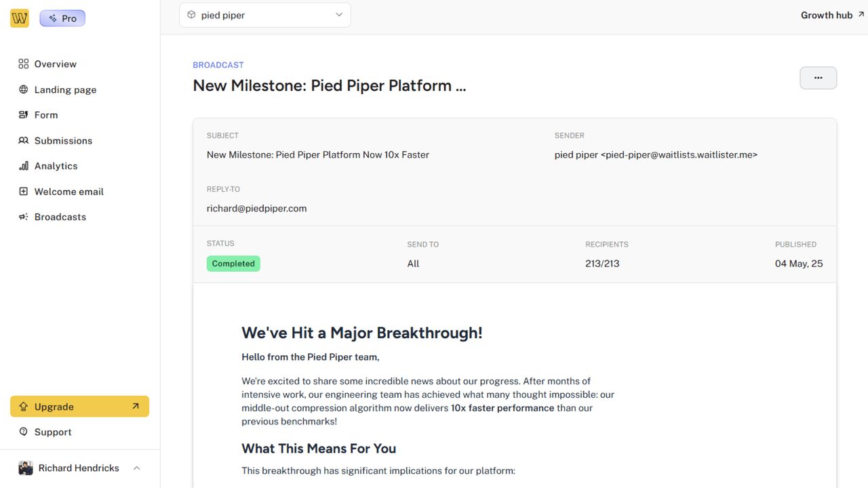Go to the Broadcasts menu item
Screen dimensions: 868x488
point(60,217)
